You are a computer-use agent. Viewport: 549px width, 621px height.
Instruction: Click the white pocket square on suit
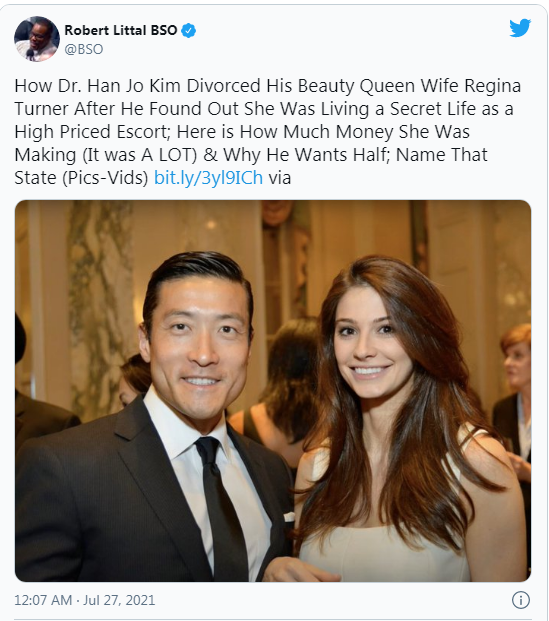[289, 517]
